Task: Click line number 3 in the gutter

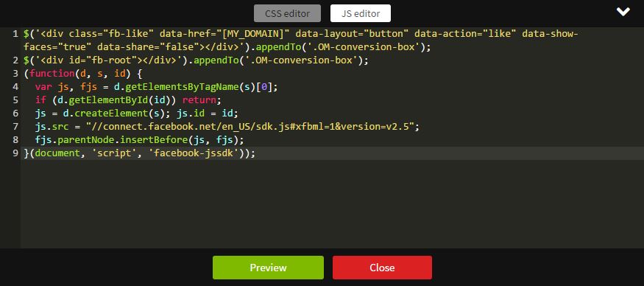Action: pos(15,74)
